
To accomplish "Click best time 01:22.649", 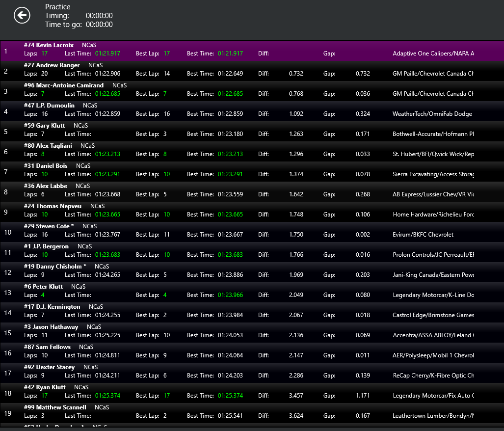I will (231, 74).
